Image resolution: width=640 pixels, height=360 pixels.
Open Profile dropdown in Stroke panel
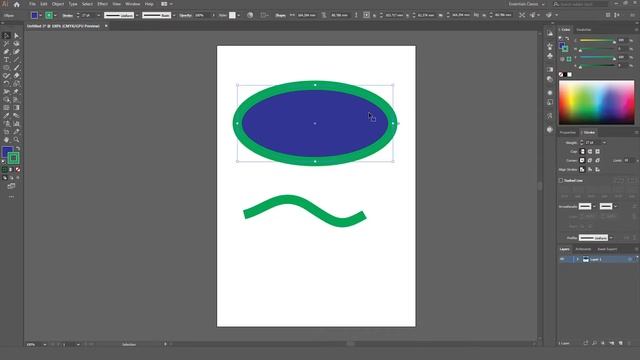611,238
